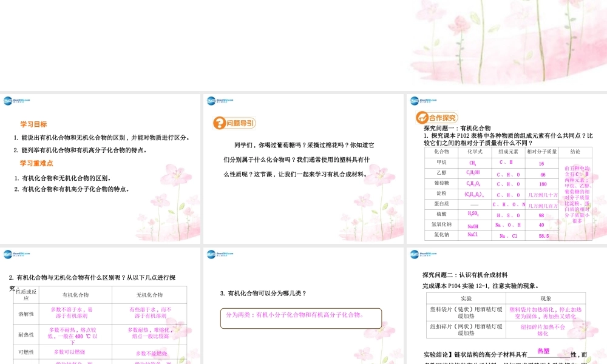Click the DearEDU logo on the 探究问题二 slide
Image resolution: width=607 pixels, height=364 pixels.
coord(423,254)
